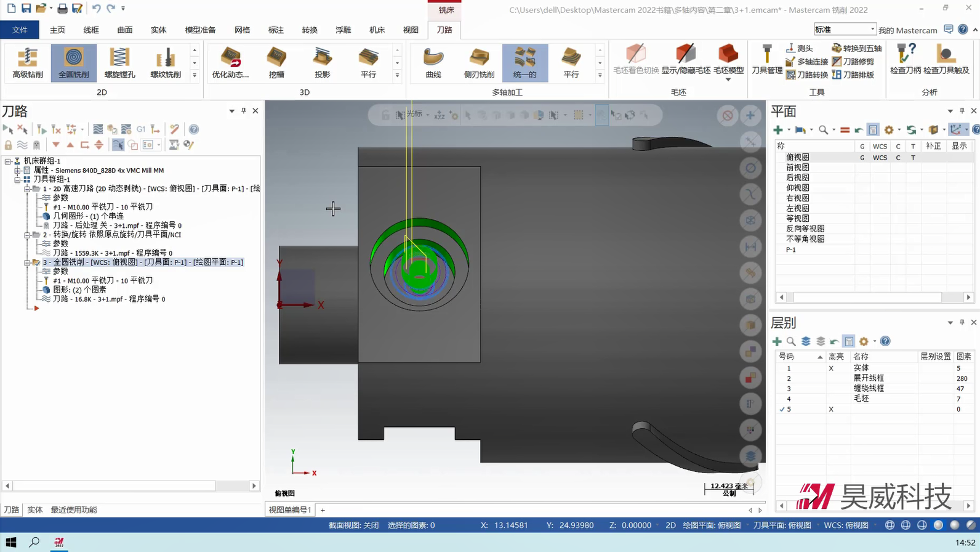Select the 投影 3D toolpath
This screenshot has height=552, width=980.
322,63
